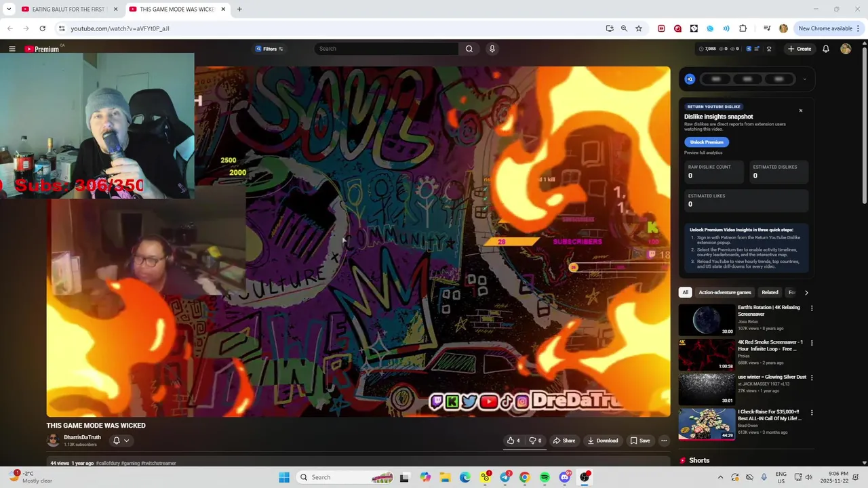Select the All filter chip

(685, 292)
